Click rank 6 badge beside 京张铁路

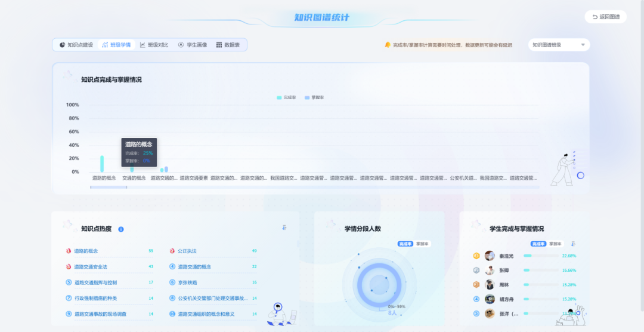coord(172,282)
